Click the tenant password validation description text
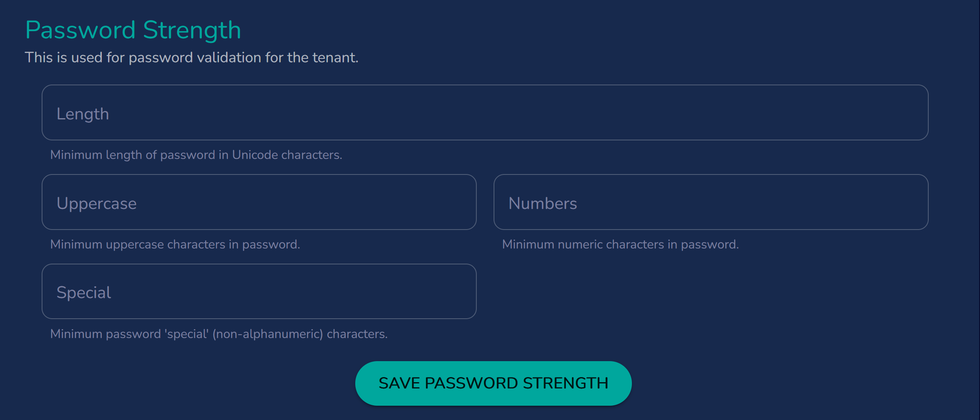Viewport: 980px width, 420px height. [192, 58]
